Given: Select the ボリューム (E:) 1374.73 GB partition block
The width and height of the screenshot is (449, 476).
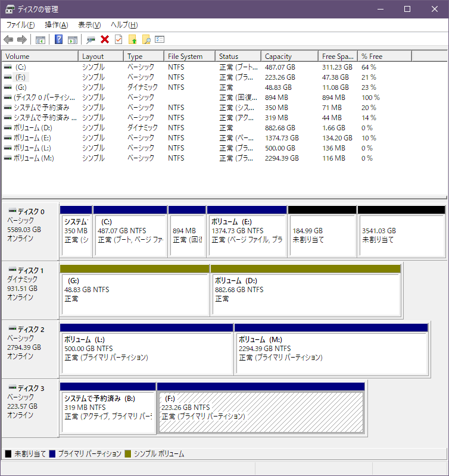Looking at the screenshot, I should (247, 231).
